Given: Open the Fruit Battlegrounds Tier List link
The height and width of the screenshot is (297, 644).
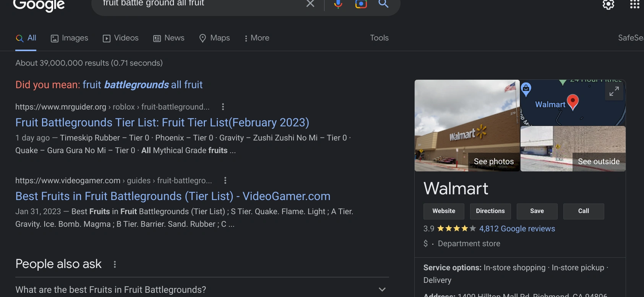Looking at the screenshot, I should (x=162, y=123).
